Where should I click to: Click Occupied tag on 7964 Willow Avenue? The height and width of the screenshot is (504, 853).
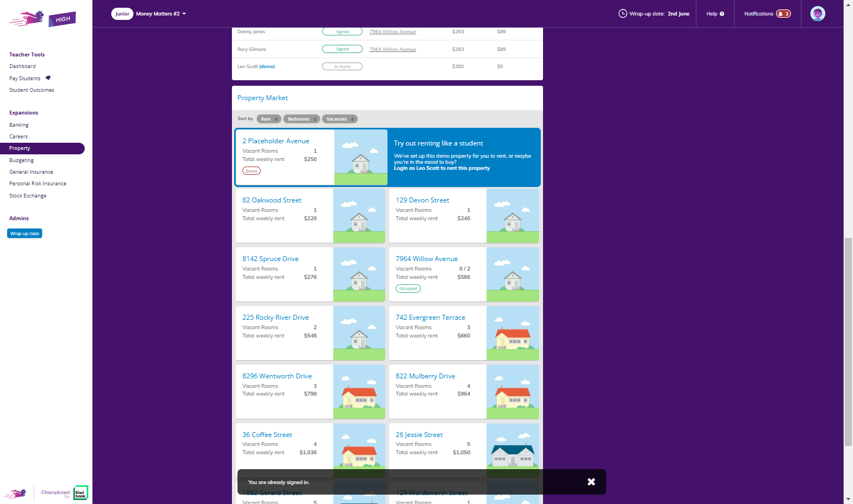pos(408,288)
